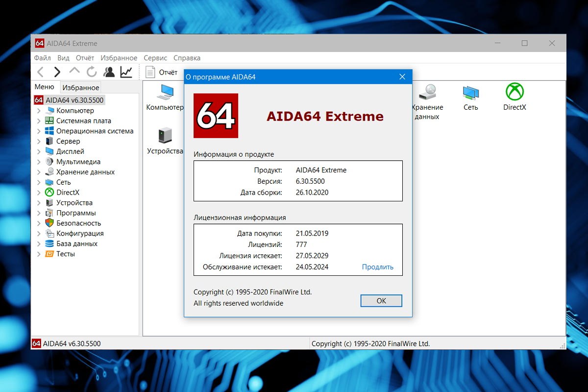Viewport: 588px width, 392px height.
Task: Click the graph chart toolbar icon
Action: (x=126, y=72)
